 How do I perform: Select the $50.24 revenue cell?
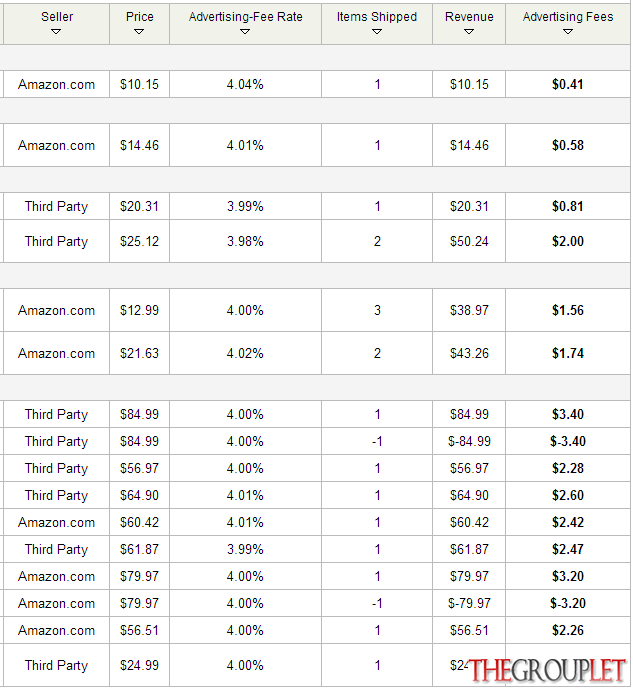(469, 241)
